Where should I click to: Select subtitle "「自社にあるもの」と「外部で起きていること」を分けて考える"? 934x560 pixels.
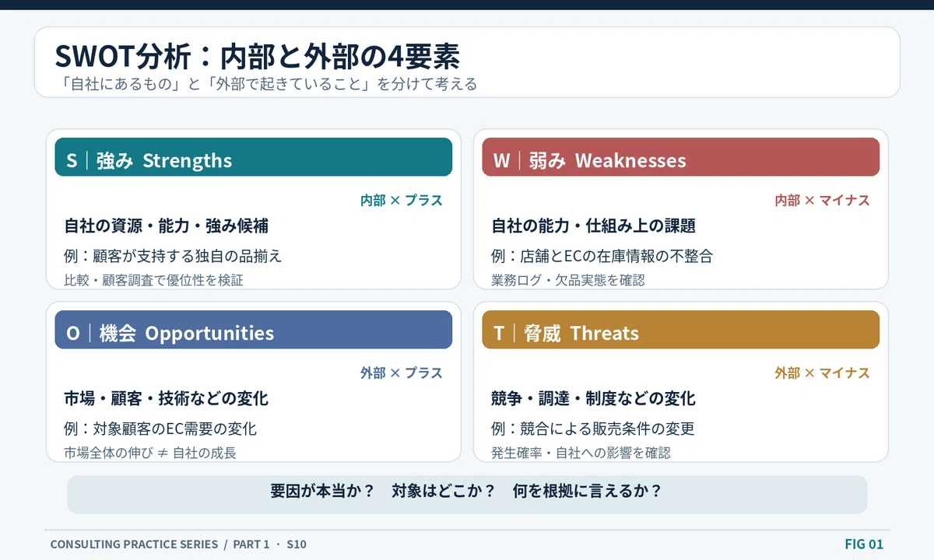266,83
